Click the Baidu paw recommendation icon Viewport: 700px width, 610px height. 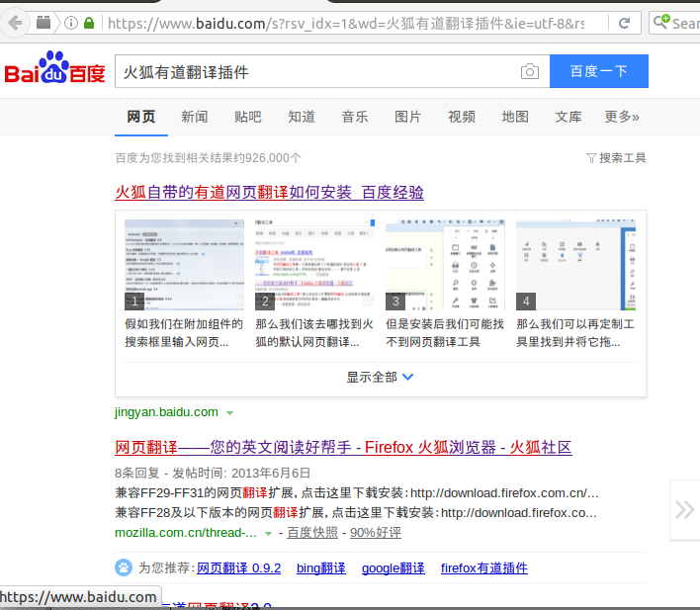coord(124,567)
